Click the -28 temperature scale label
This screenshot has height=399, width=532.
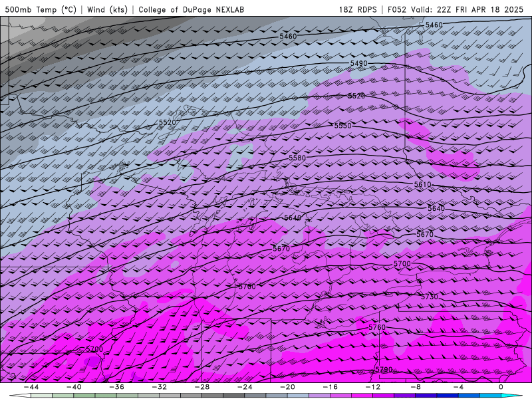(202, 387)
